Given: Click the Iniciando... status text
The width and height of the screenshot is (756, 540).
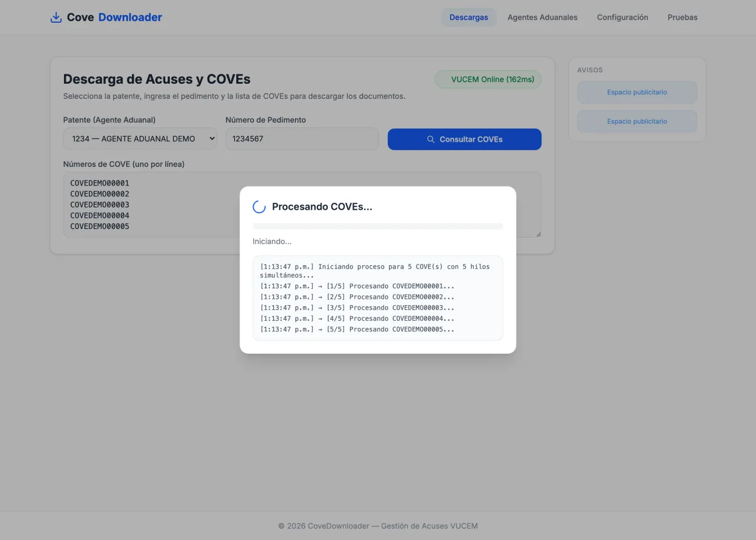Looking at the screenshot, I should tap(272, 241).
